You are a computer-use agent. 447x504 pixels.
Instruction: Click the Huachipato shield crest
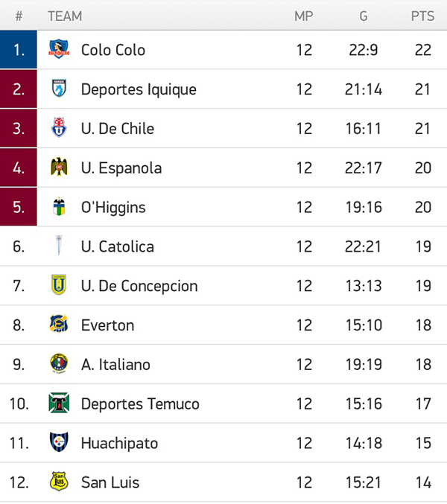click(59, 442)
